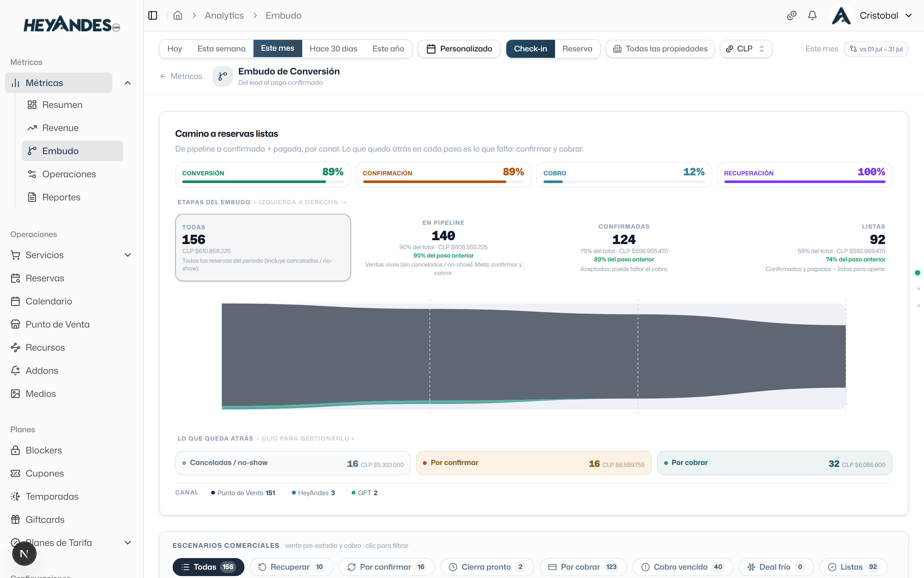Click the round N avatar button

pos(24,554)
